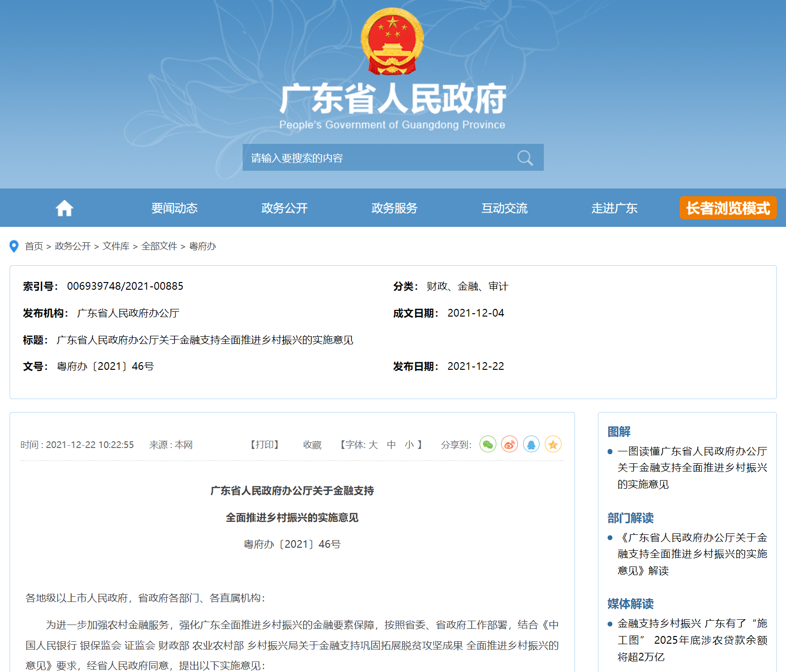Click the breadcrumb location pin icon
The width and height of the screenshot is (786, 672).
point(14,246)
